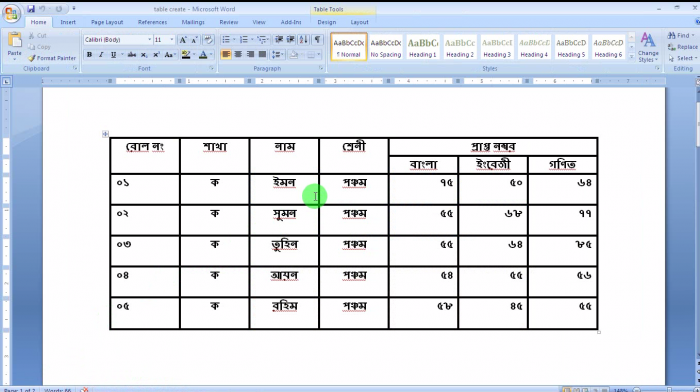Expand the Styles gallery
This screenshot has width=700, height=392.
point(631,57)
